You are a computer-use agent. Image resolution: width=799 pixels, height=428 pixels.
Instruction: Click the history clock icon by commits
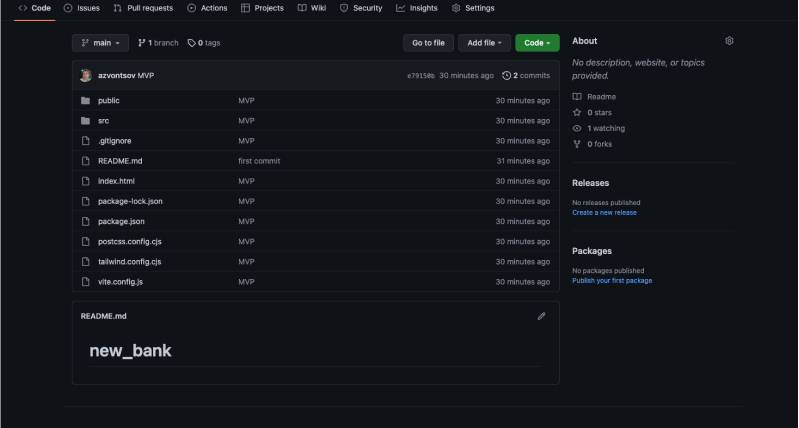(506, 75)
